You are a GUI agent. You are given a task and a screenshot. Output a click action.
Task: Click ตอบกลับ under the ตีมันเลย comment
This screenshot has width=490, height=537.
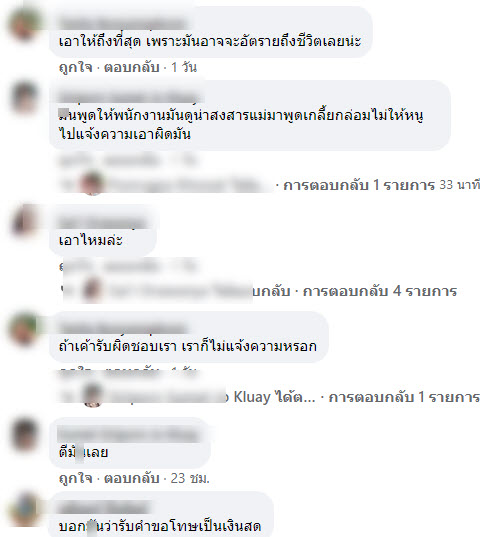tap(132, 478)
